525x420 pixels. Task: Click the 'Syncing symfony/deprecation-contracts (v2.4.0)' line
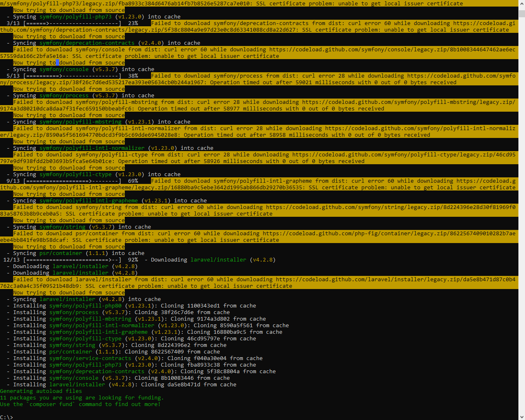[x=103, y=43]
